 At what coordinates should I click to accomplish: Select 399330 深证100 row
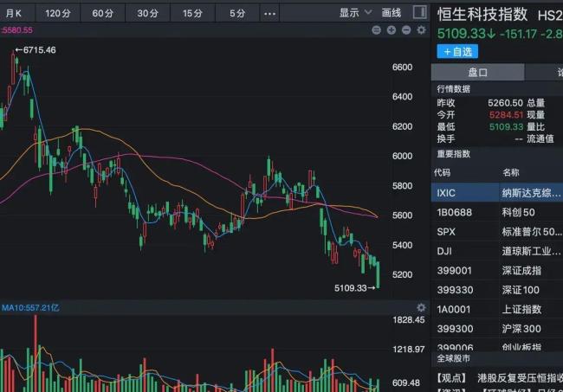click(x=497, y=290)
